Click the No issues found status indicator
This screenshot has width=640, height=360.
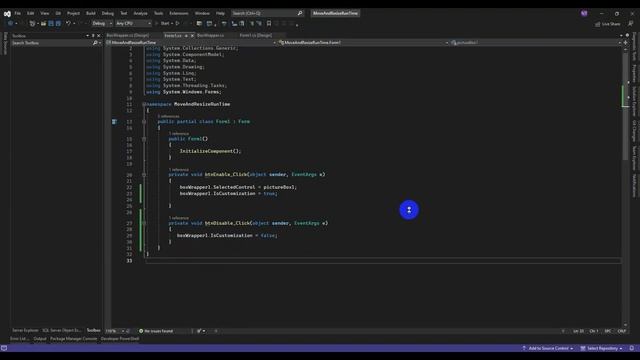coord(156,331)
